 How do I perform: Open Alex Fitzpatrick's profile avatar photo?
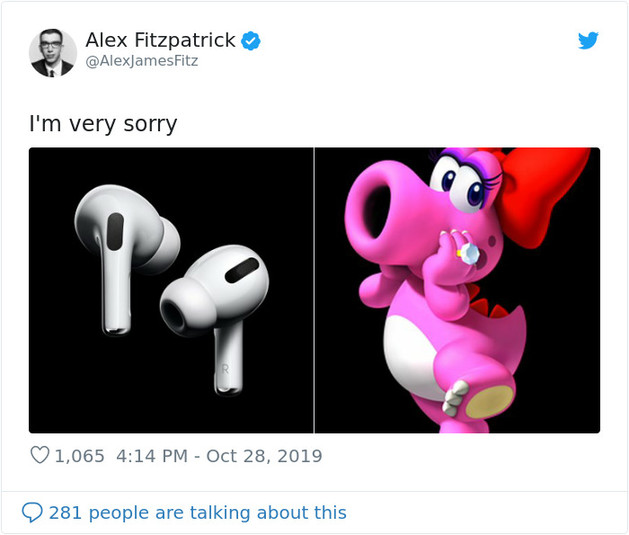point(53,53)
